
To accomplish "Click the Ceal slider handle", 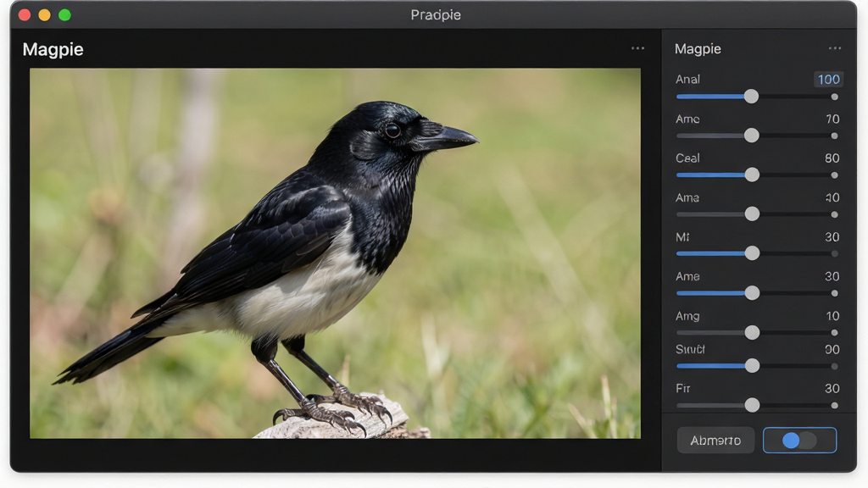I will 752,175.
